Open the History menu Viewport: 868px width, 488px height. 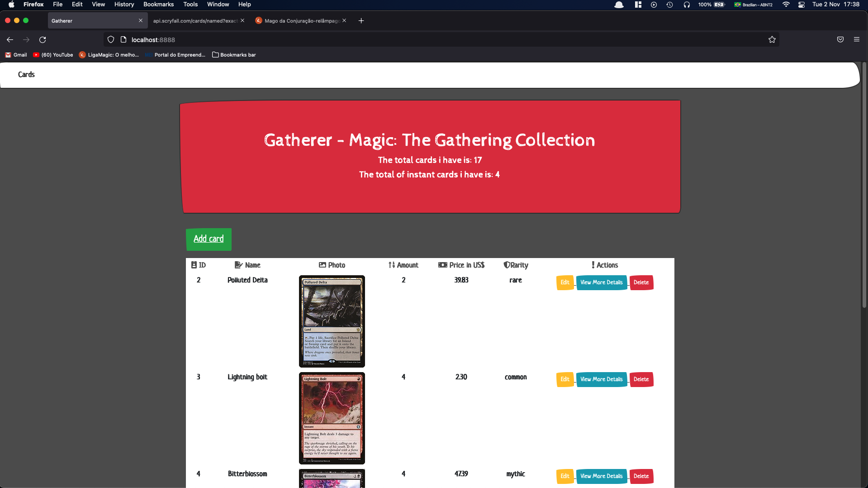tap(124, 5)
